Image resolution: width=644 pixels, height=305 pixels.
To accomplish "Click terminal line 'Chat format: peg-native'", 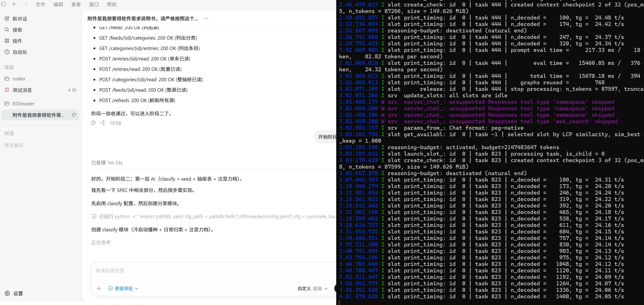I will pyautogui.click(x=431, y=128).
